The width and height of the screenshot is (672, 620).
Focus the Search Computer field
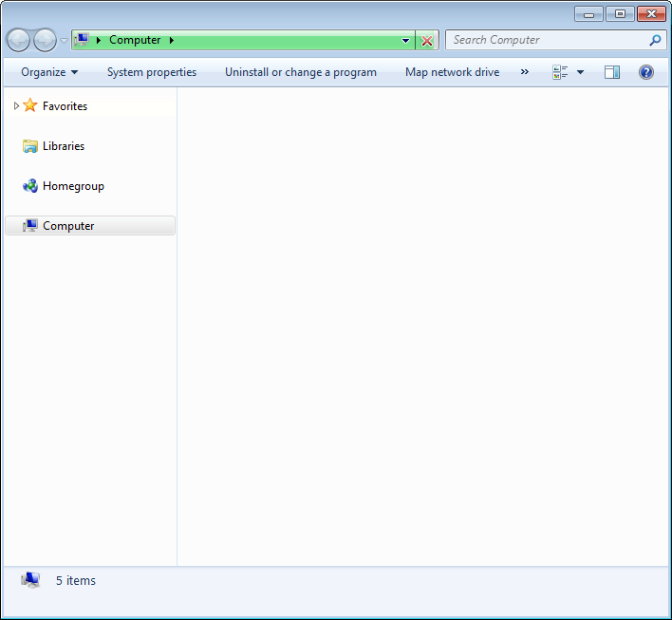tap(549, 40)
